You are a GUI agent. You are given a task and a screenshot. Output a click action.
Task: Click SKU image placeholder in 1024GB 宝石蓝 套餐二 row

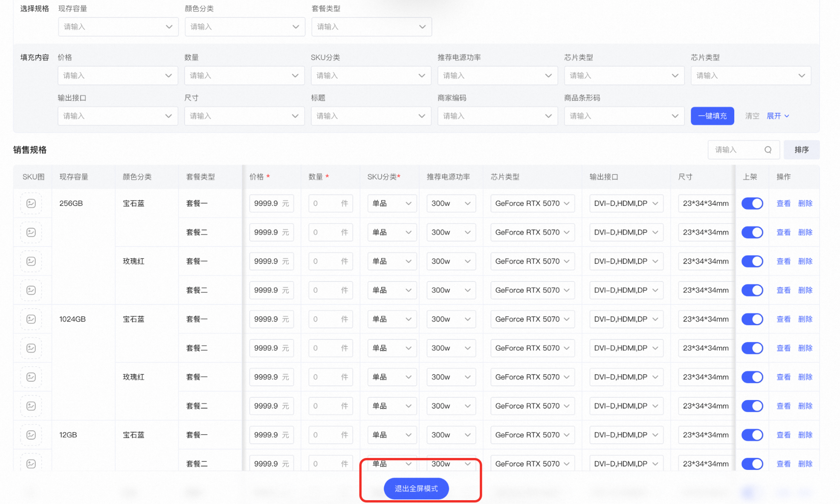tap(31, 348)
